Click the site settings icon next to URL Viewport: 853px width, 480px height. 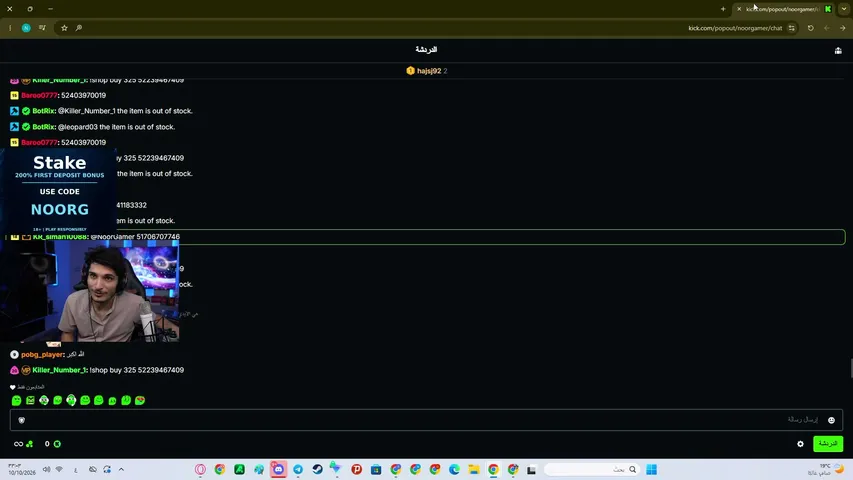click(x=792, y=28)
